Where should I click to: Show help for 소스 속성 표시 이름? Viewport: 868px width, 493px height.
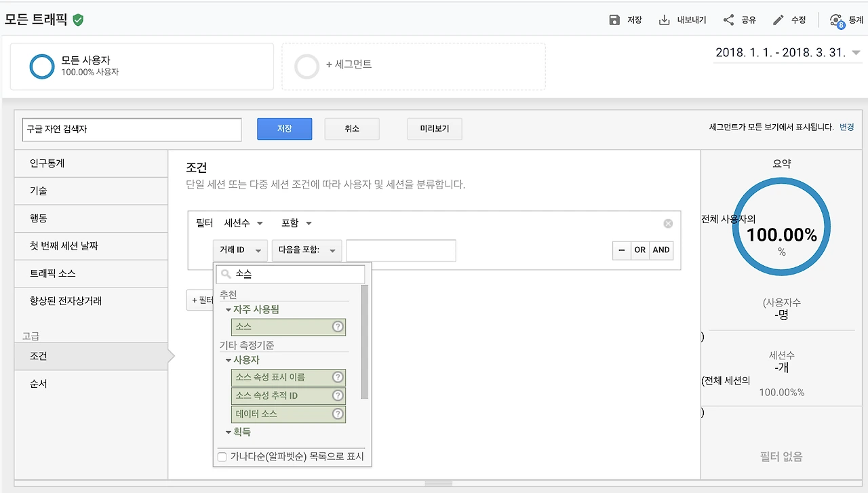(x=337, y=377)
